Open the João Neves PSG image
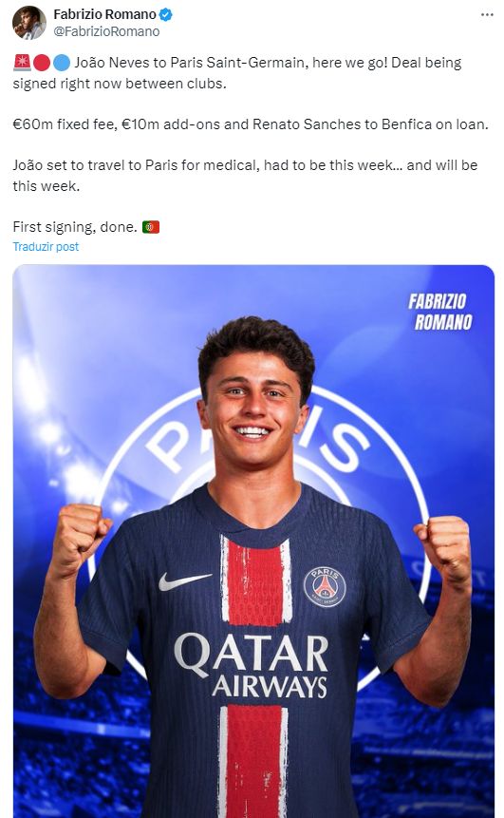Screen dimensions: 504x818 click(x=253, y=541)
